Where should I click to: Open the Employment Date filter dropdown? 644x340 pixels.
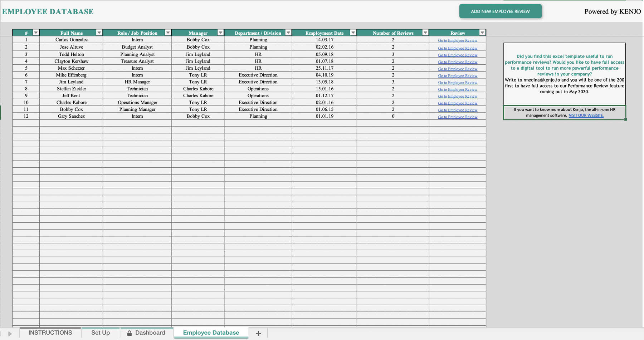(353, 33)
